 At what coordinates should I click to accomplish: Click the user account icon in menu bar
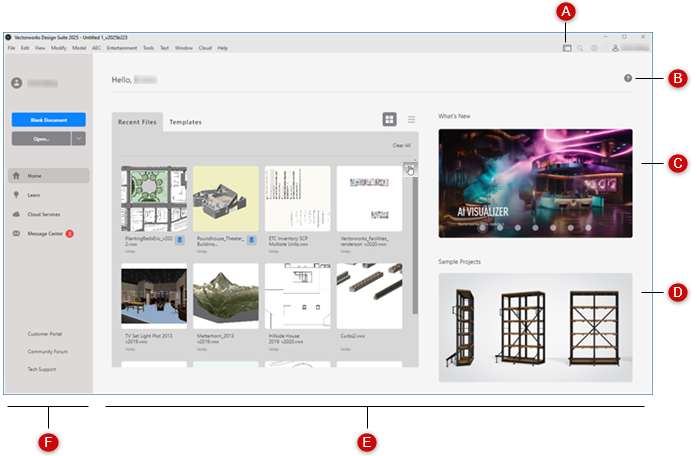coord(615,48)
